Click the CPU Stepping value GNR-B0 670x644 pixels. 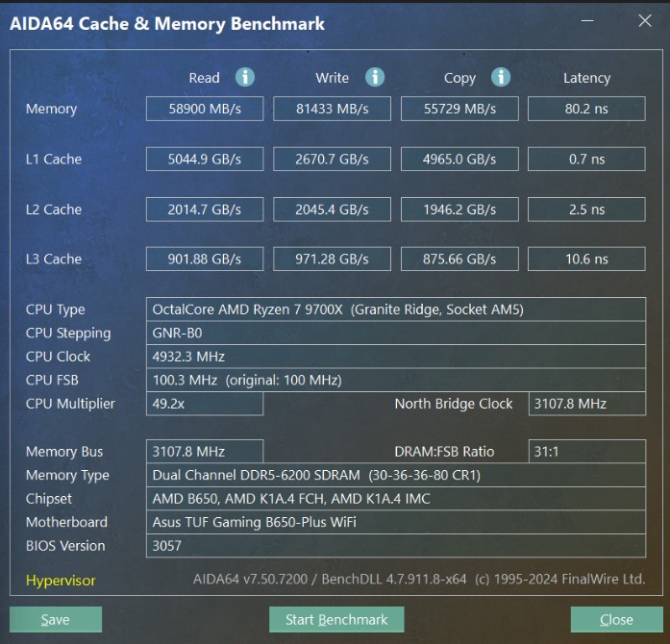[396, 333]
